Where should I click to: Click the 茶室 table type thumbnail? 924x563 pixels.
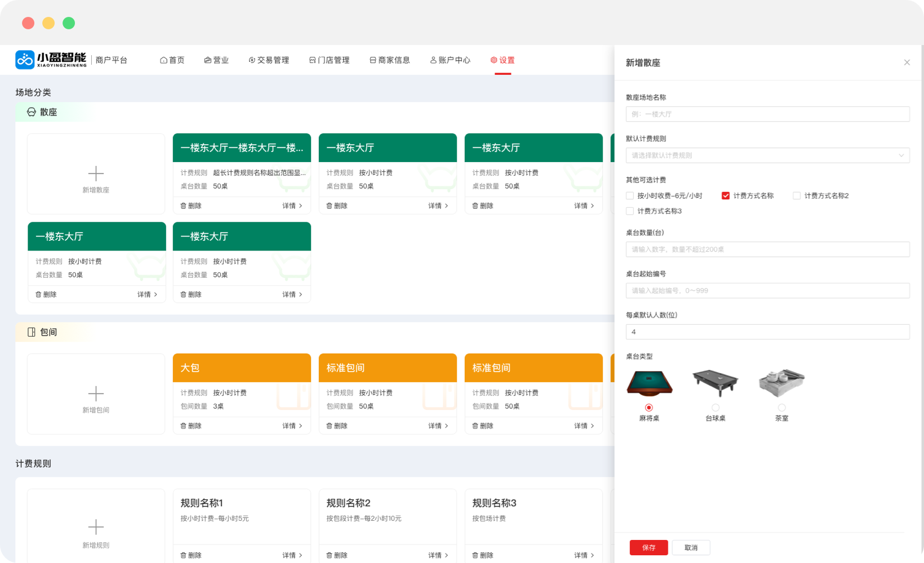[x=781, y=383]
